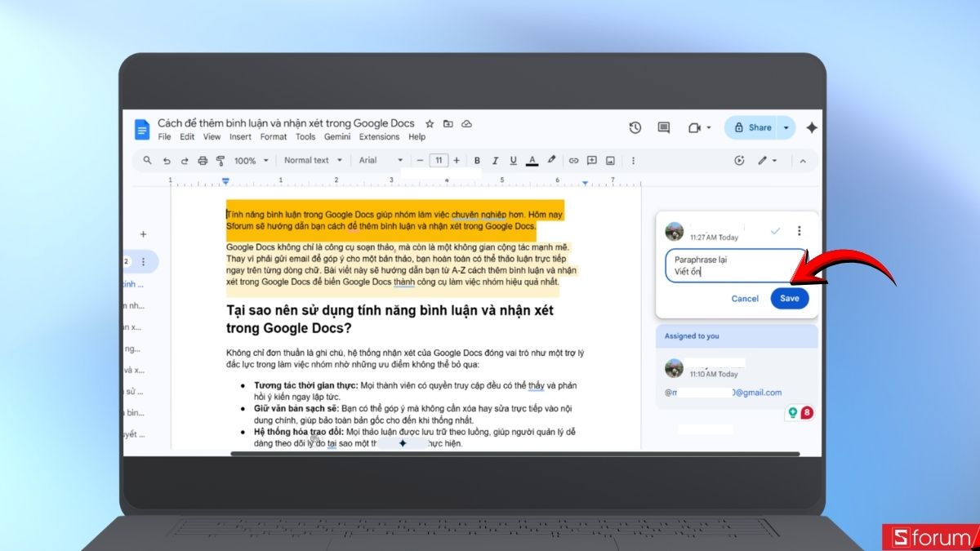Open tab options three dots in sidebar
980x551 pixels.
(x=144, y=262)
